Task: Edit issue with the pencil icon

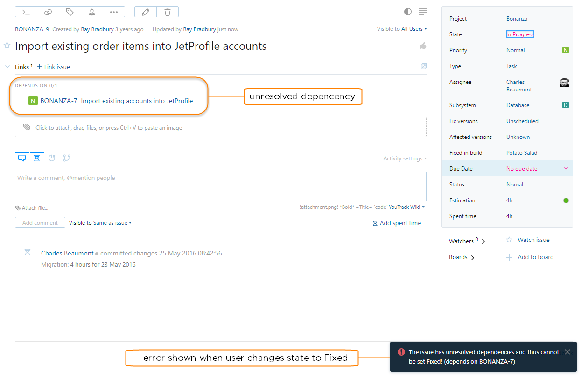Action: (x=146, y=12)
